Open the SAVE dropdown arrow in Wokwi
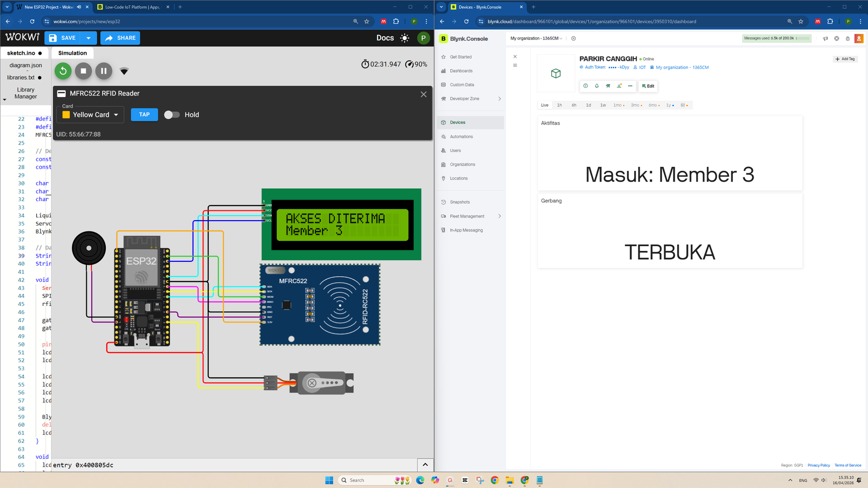The width and height of the screenshot is (868, 488). tap(88, 38)
